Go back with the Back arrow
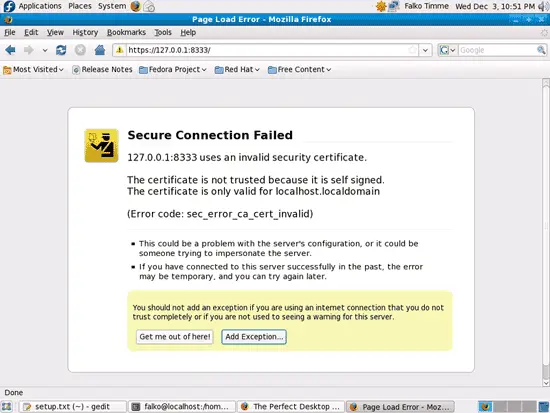This screenshot has height=413, width=550. [x=11, y=50]
